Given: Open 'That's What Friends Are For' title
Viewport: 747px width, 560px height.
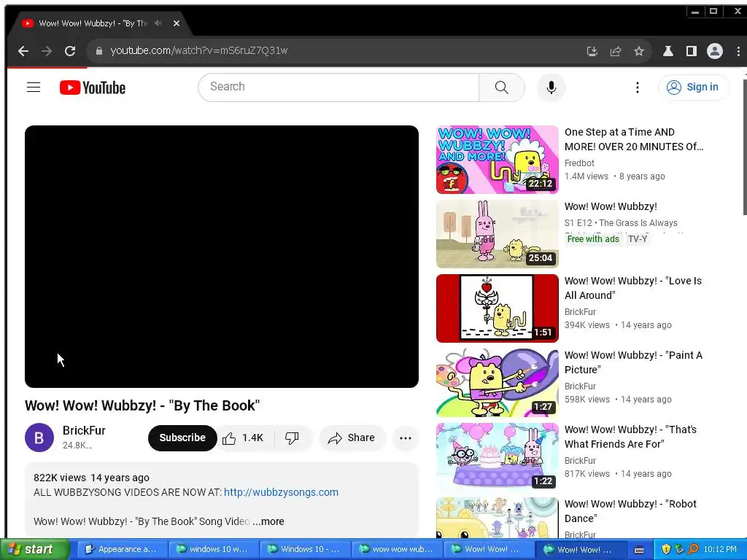Looking at the screenshot, I should click(x=630, y=437).
